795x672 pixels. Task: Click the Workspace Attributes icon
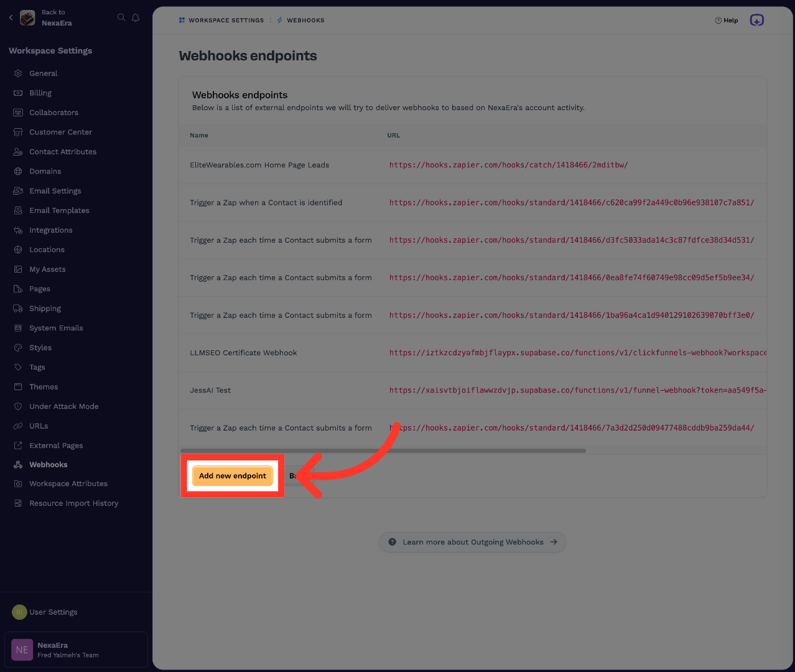18,483
